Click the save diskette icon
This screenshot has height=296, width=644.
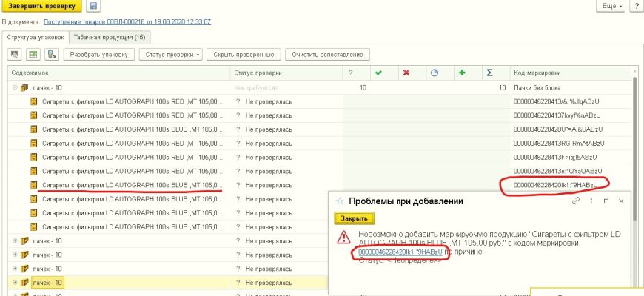click(93, 7)
